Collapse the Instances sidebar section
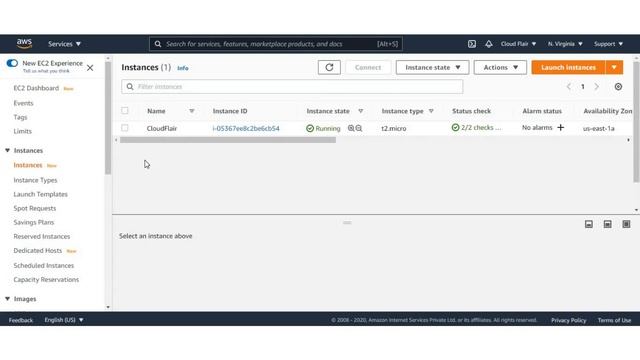The image size is (640, 360). pos(7,150)
